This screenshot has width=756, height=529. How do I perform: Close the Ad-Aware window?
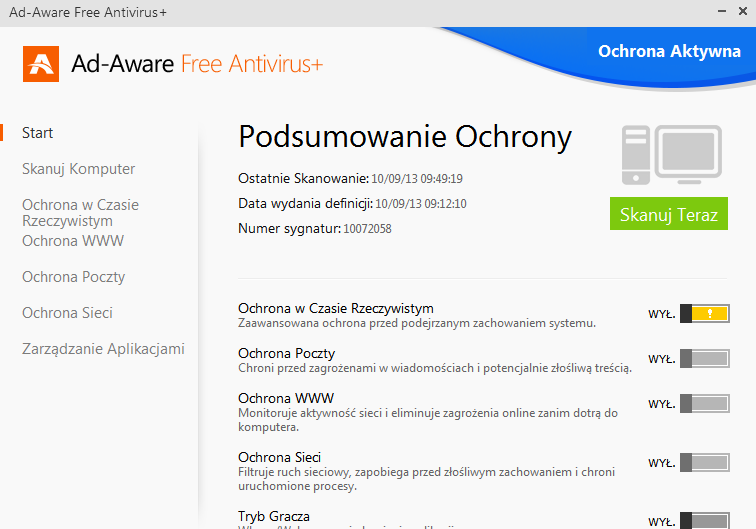pyautogui.click(x=743, y=11)
